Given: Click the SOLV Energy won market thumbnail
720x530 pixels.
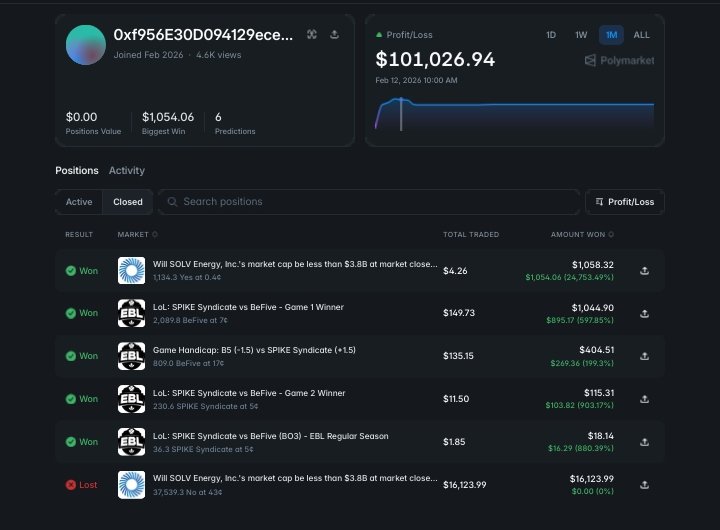Looking at the screenshot, I should [x=131, y=271].
